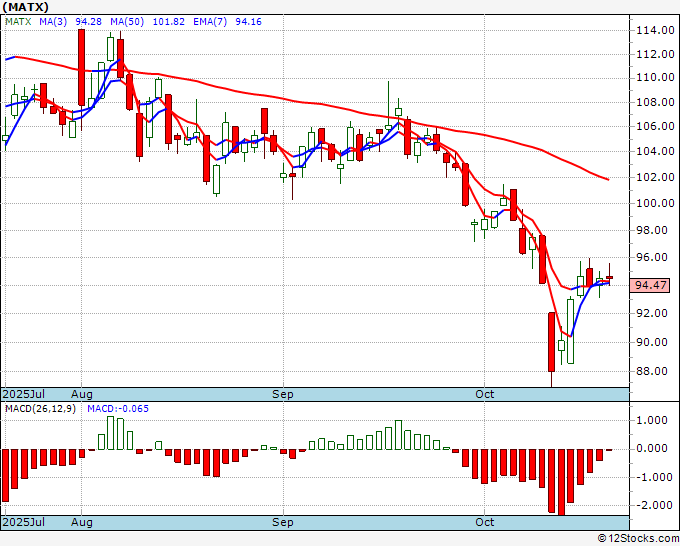Click Sep on the MACD panel axis

[x=283, y=522]
